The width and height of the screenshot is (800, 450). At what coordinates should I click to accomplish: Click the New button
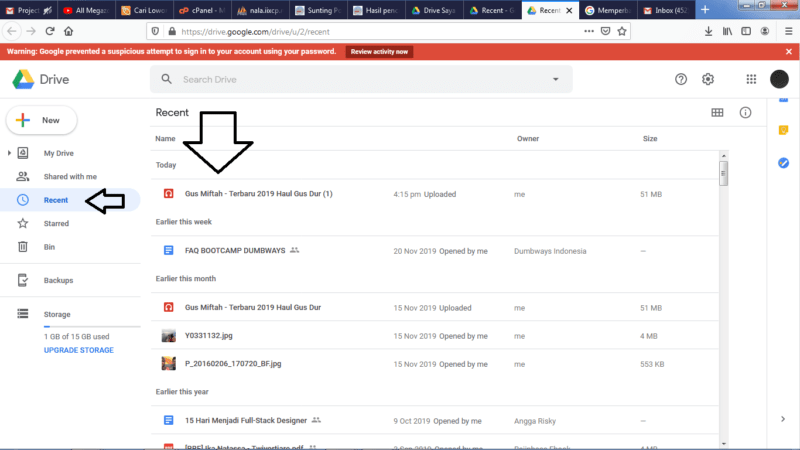pos(41,120)
